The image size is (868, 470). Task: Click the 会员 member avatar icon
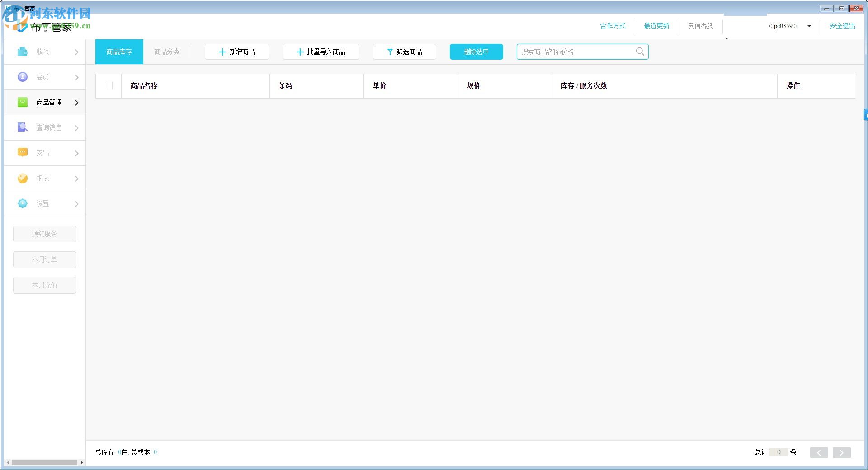pos(23,77)
